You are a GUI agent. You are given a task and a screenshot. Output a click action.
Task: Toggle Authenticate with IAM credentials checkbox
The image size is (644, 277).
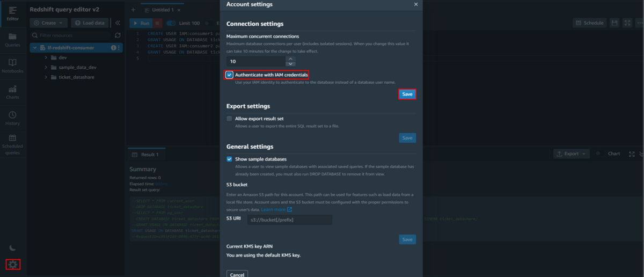[229, 75]
